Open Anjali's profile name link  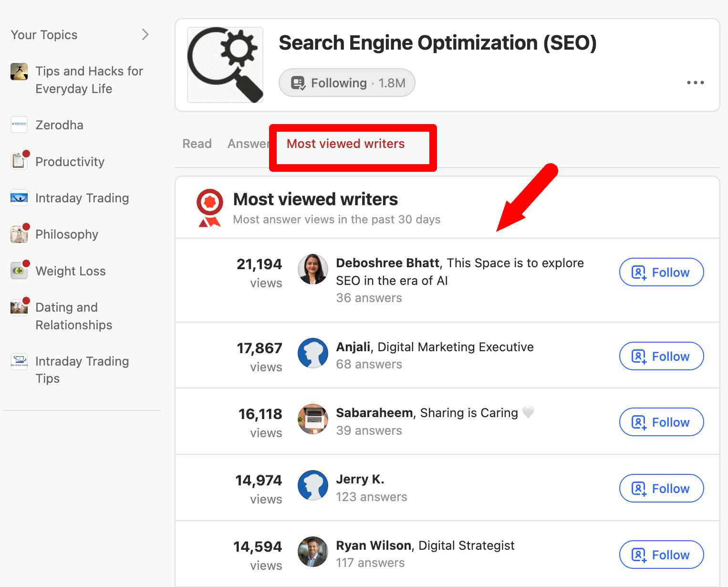[x=353, y=347]
